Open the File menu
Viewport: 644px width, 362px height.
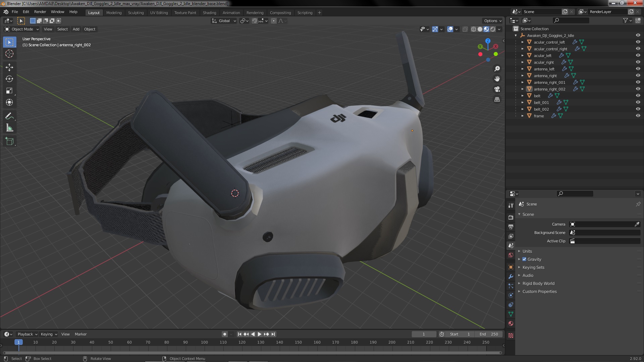pos(15,12)
